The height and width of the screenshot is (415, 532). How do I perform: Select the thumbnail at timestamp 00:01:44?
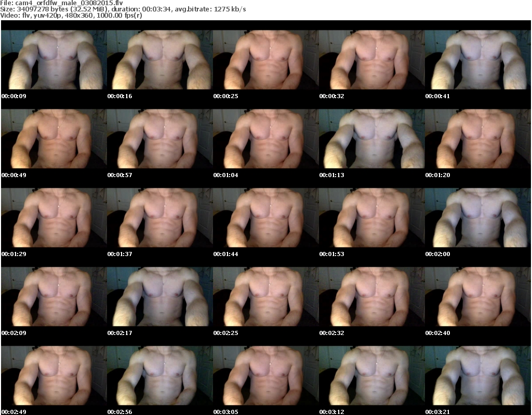coord(265,218)
